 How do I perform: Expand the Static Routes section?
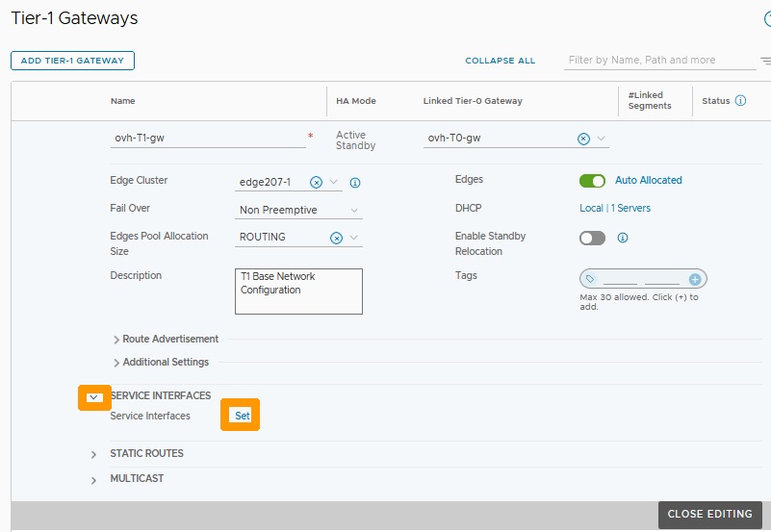93,454
